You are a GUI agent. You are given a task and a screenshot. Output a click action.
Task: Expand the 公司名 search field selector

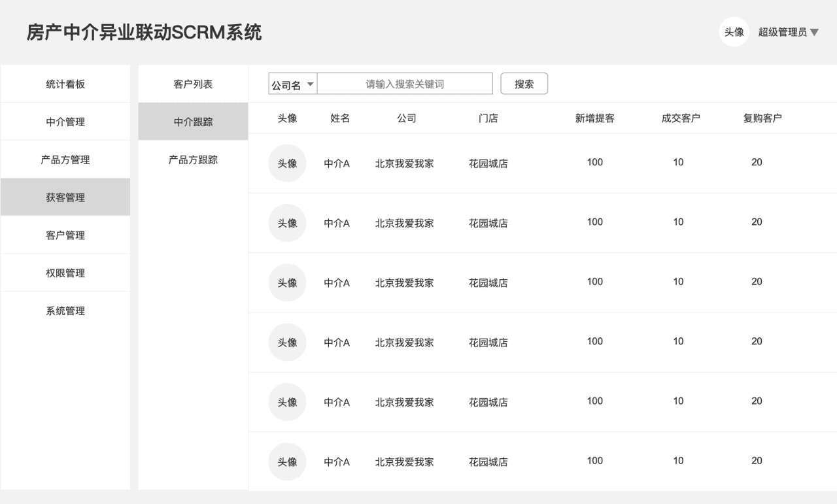click(293, 84)
